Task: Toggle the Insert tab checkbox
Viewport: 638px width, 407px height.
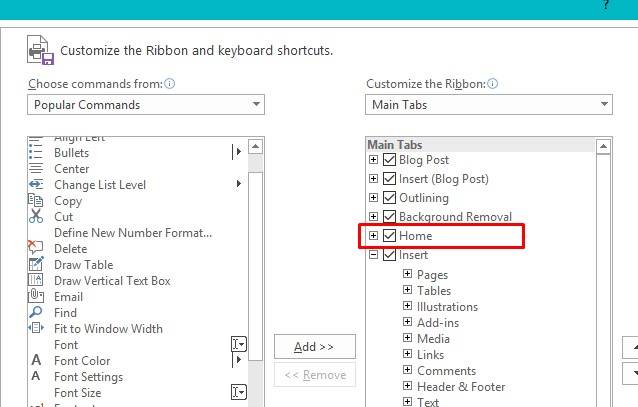Action: coord(389,255)
